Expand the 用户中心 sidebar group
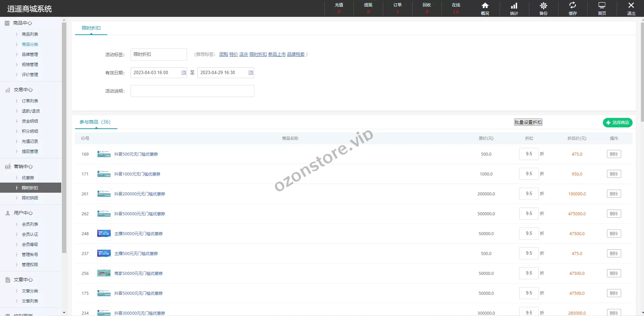 tap(23, 213)
